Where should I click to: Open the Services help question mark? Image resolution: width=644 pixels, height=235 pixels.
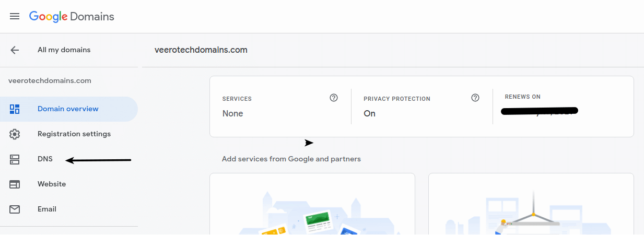[x=334, y=98]
